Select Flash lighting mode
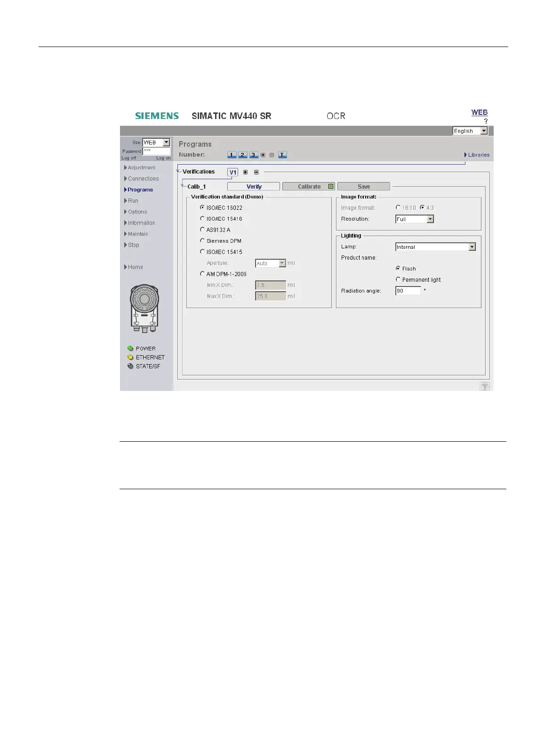 point(398,269)
